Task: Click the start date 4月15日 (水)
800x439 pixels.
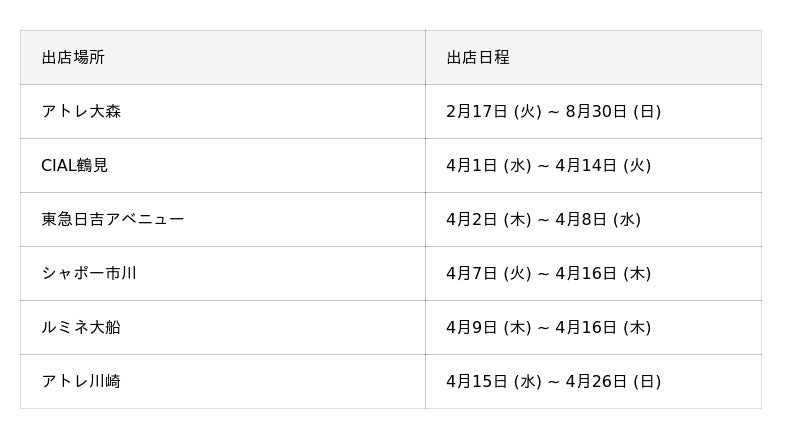Action: click(x=494, y=382)
